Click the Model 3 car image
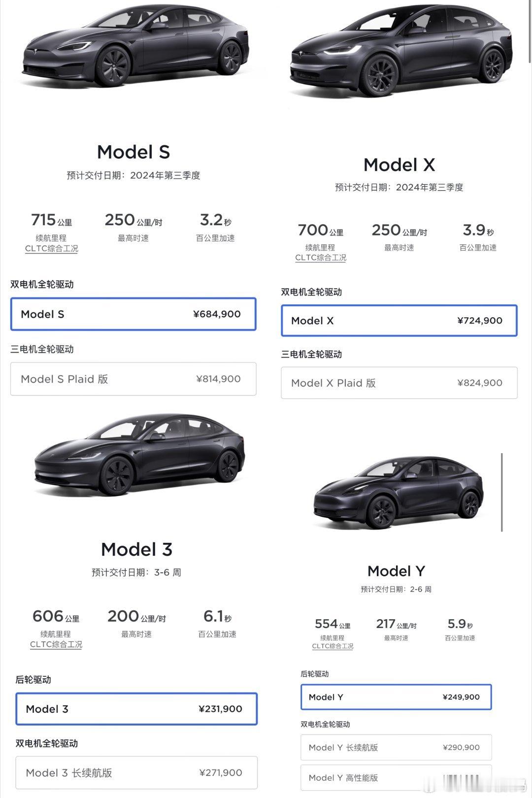This screenshot has width=532, height=798. pos(139,454)
